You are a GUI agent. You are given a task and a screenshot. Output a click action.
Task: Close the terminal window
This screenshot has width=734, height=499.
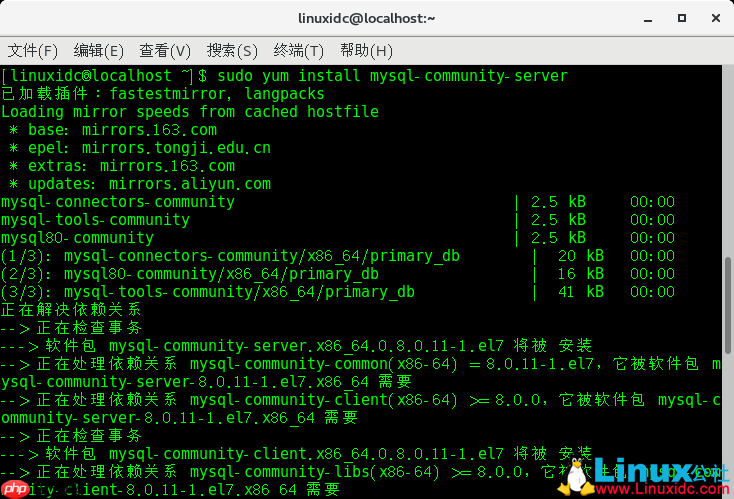click(x=716, y=18)
